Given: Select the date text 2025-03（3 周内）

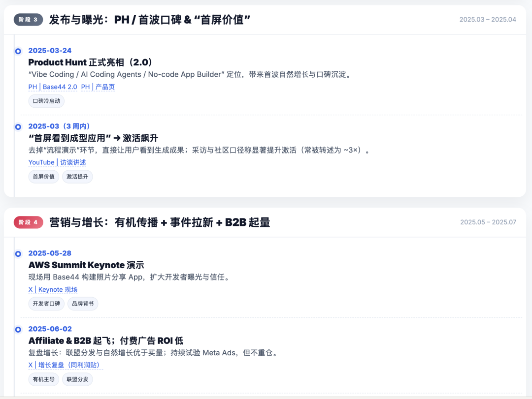Looking at the screenshot, I should point(59,126).
